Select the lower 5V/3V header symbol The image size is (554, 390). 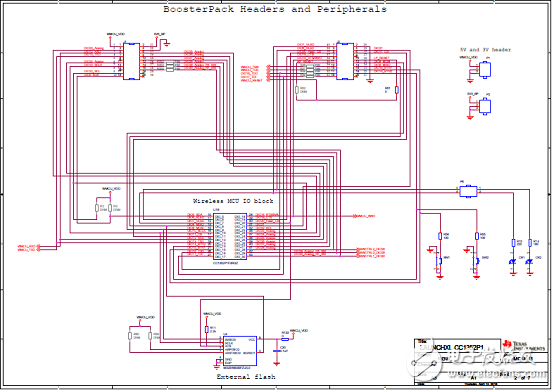coord(485,106)
